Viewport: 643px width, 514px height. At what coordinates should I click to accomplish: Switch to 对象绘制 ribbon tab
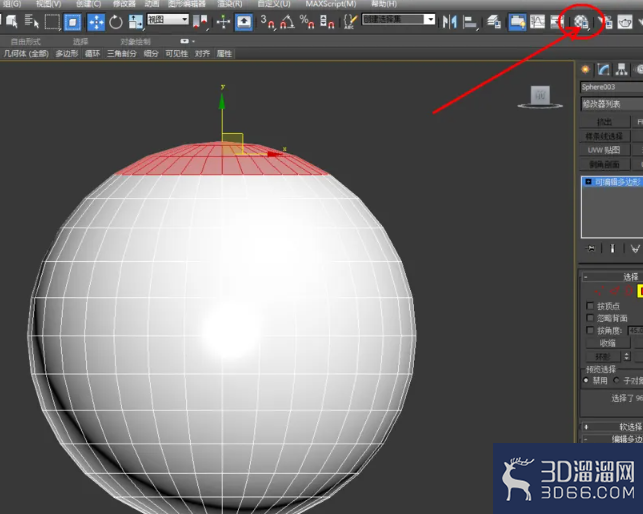(x=135, y=41)
